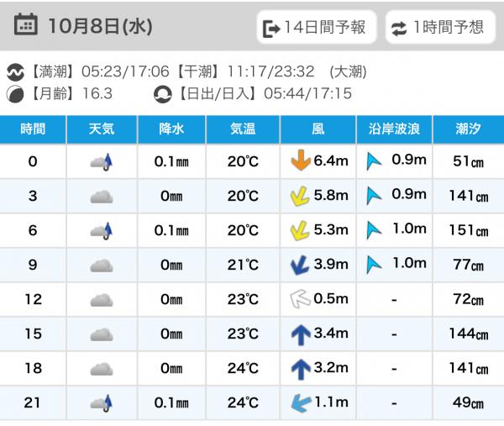The image size is (504, 426).
Task: Click the cloudy weather icon at hour 12
Action: 102,300
